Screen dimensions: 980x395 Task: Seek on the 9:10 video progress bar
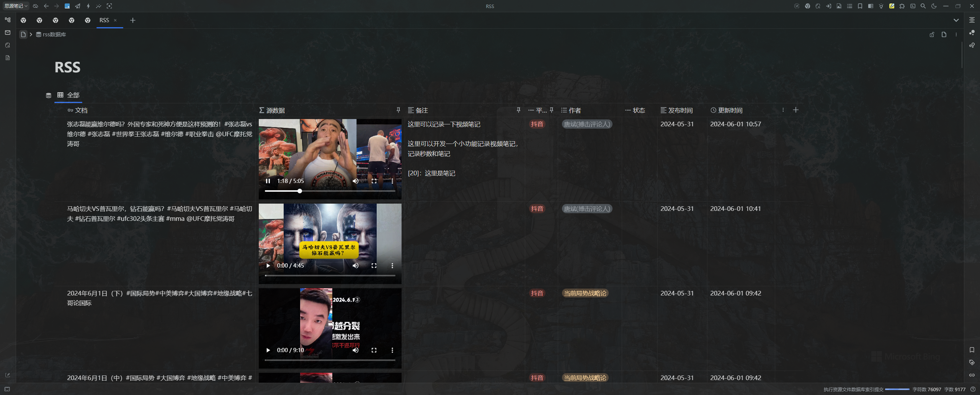tap(330, 360)
